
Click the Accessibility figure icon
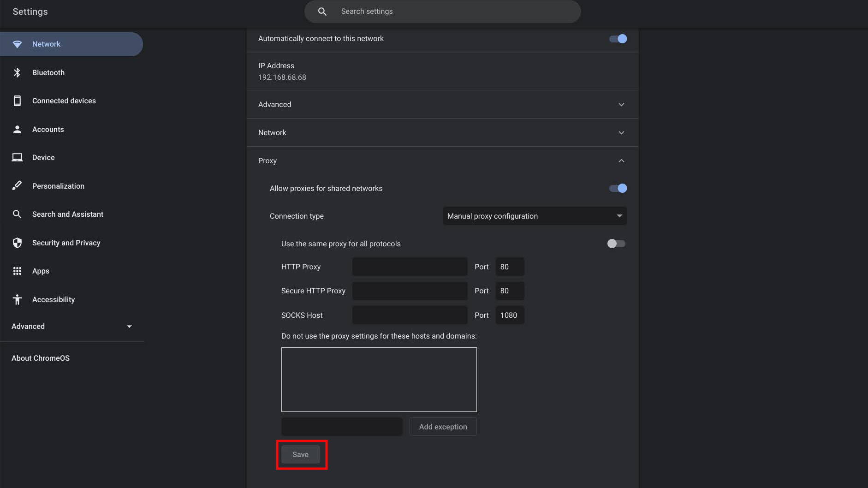(17, 300)
